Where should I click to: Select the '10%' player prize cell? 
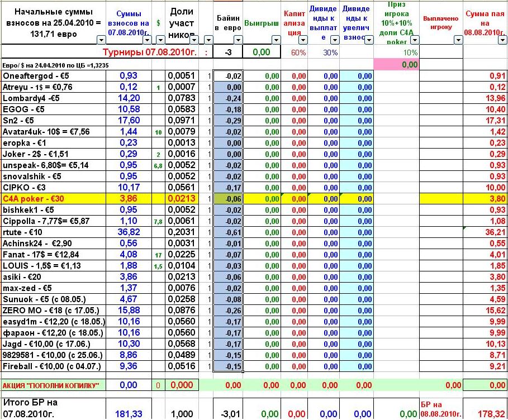point(396,52)
